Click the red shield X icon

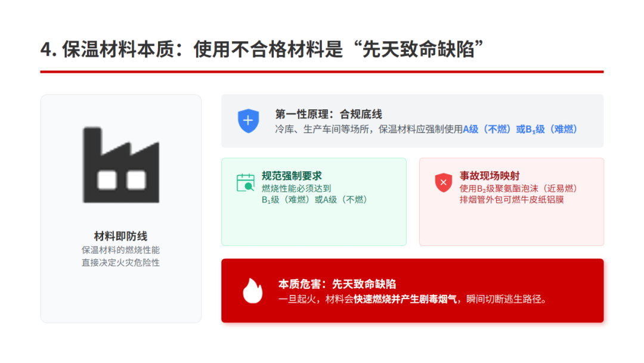[x=444, y=183]
